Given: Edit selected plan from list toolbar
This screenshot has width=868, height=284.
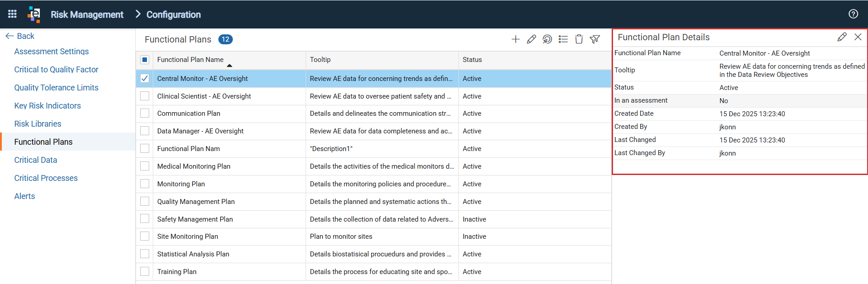Looking at the screenshot, I should coord(531,39).
